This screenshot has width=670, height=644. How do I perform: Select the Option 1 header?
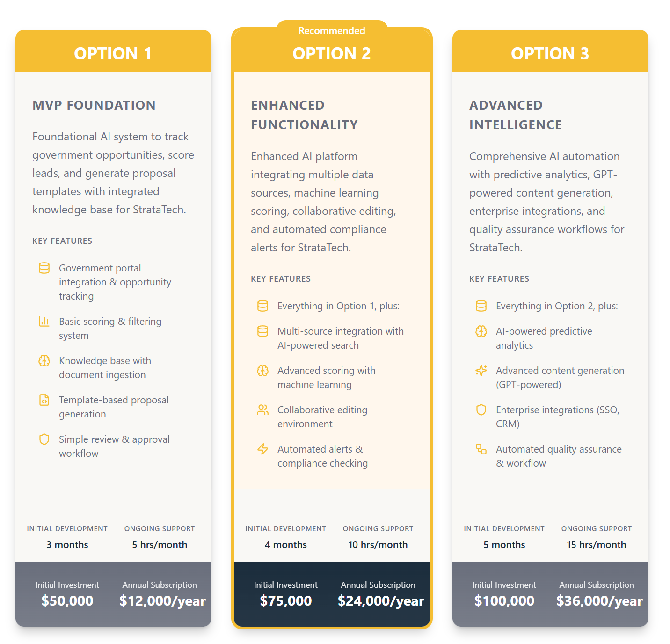point(113,53)
